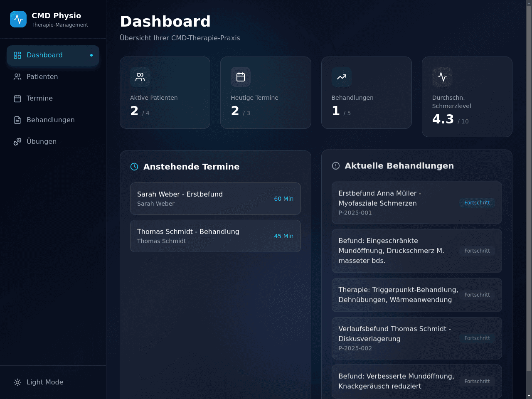The width and height of the screenshot is (532, 399).
Task: Click the Übungen dumbbell icon in sidebar
Action: pos(17,142)
